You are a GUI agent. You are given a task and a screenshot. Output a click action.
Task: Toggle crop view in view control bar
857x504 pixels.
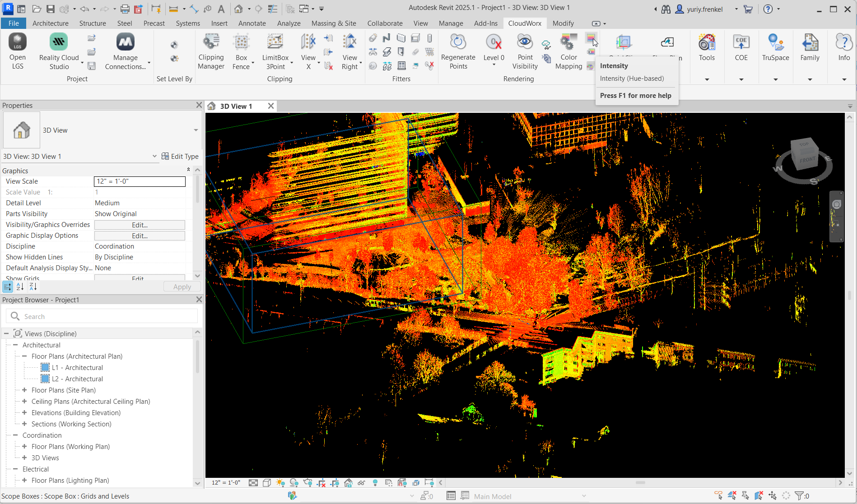(x=321, y=483)
